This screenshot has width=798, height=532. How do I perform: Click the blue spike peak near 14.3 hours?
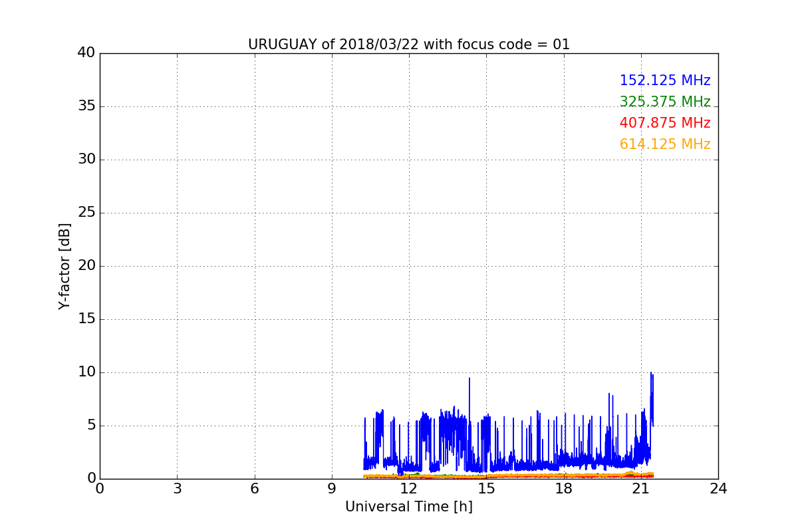[469, 378]
